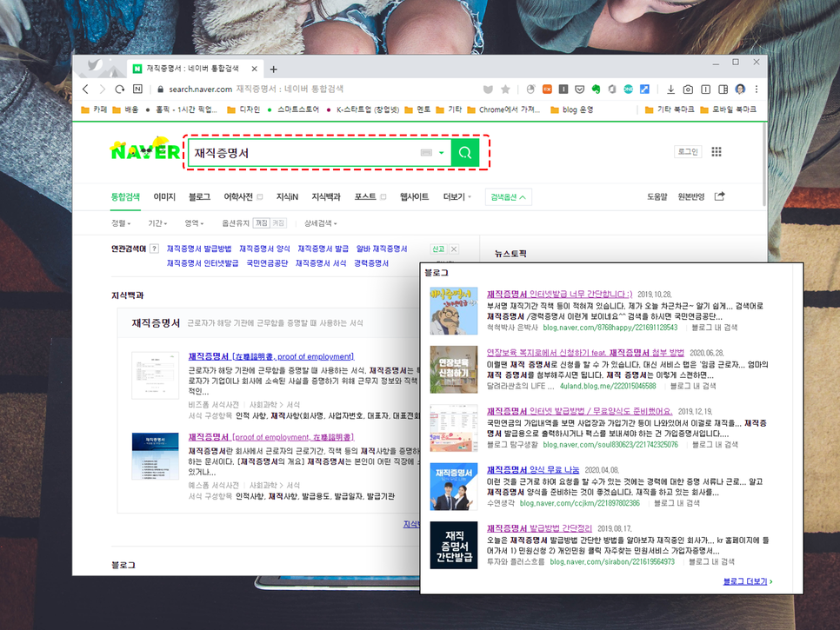The width and height of the screenshot is (840, 630).
Task: Click the shield icon beside the bookmark star
Action: coord(488,90)
